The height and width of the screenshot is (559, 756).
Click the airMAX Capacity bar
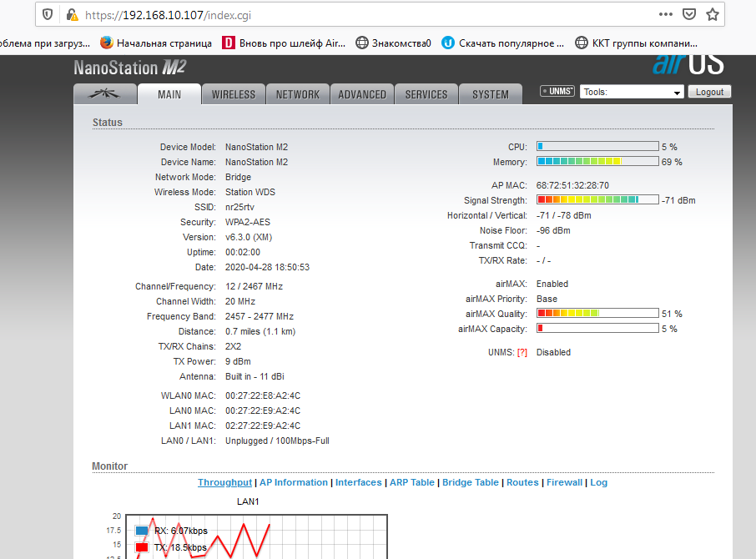point(597,328)
